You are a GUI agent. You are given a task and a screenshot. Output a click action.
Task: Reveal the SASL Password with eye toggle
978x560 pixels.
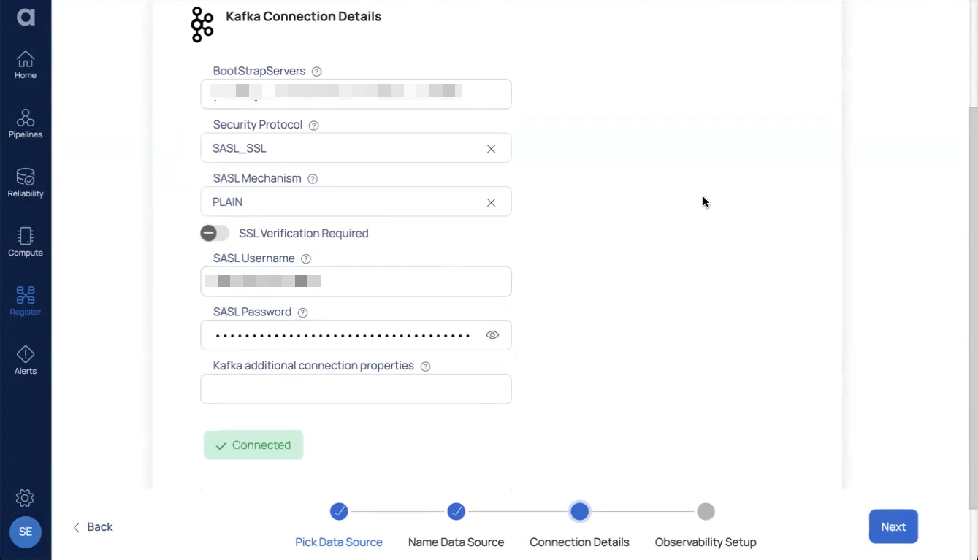click(492, 334)
